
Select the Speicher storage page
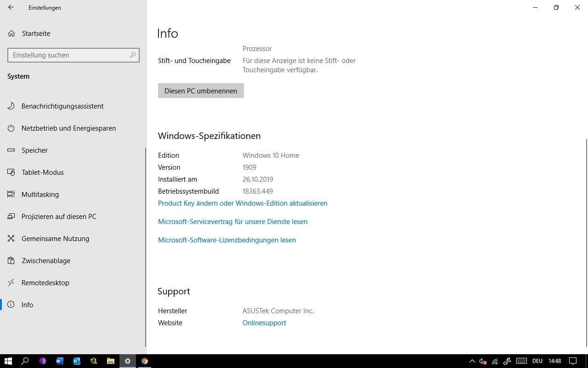click(73, 150)
